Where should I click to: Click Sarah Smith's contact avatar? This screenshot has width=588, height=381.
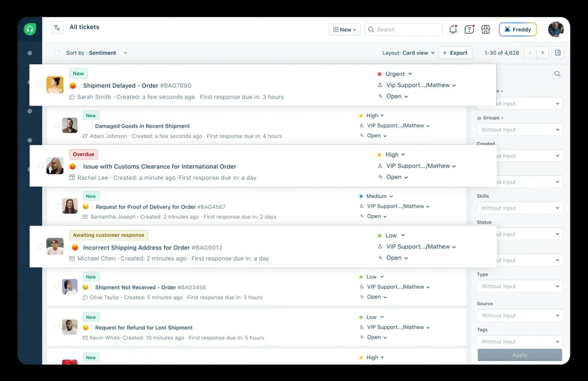[x=55, y=85]
